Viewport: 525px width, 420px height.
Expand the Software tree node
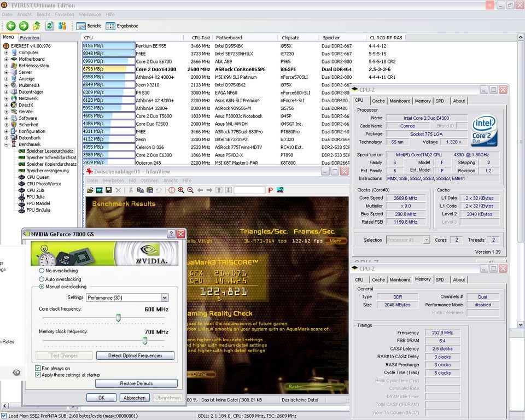coord(6,118)
